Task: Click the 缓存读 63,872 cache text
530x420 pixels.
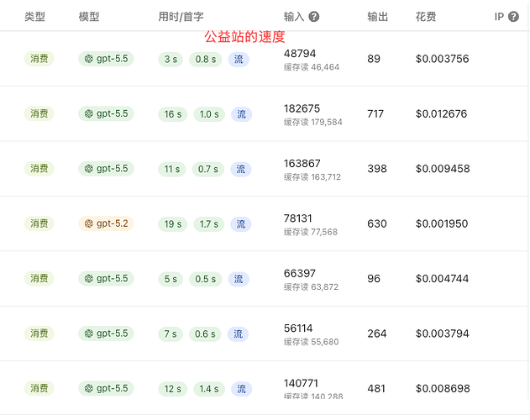Action: 311,286
